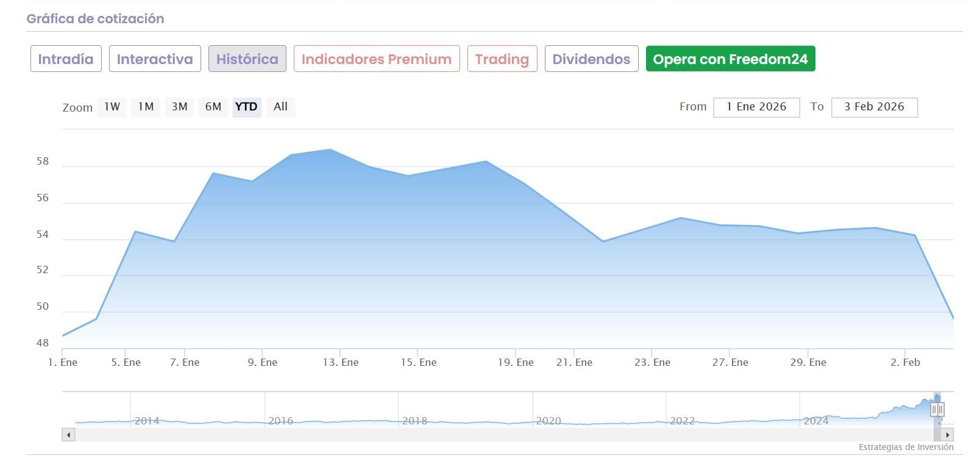This screenshot has height=461, width=980.
Task: Click the navigator right range handle
Action: coord(940,409)
